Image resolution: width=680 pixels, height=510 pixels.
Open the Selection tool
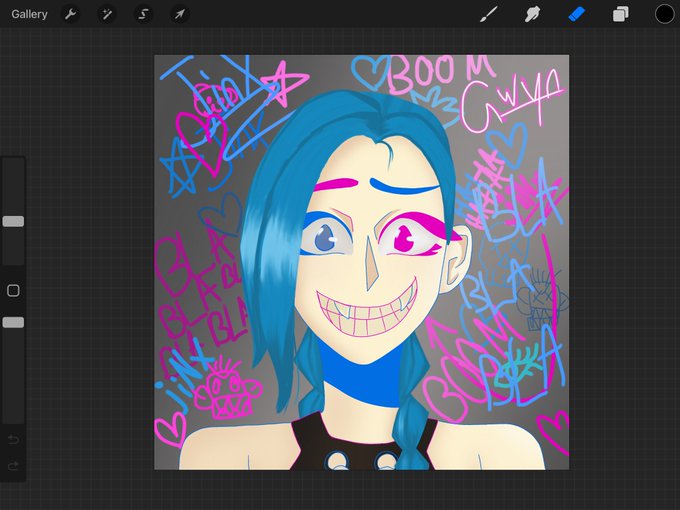click(143, 14)
